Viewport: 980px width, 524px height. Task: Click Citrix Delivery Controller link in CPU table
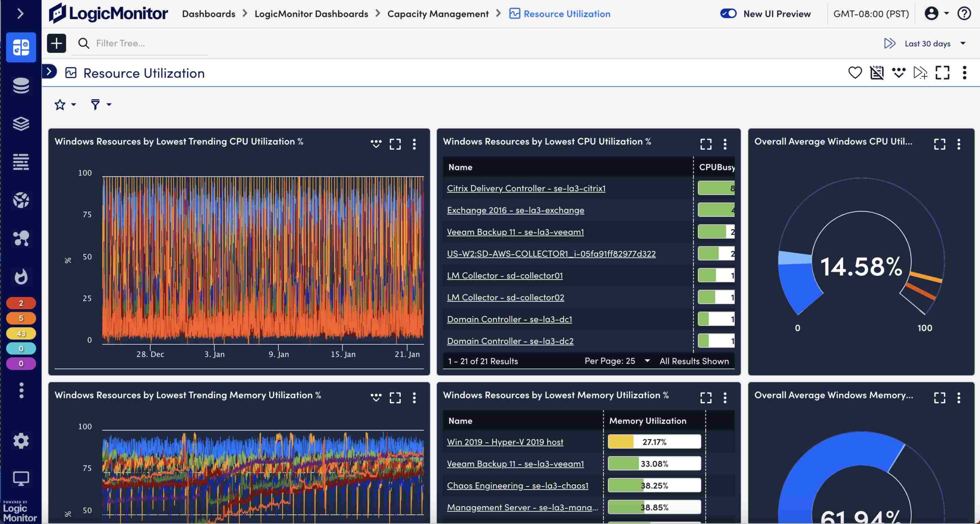pos(526,188)
